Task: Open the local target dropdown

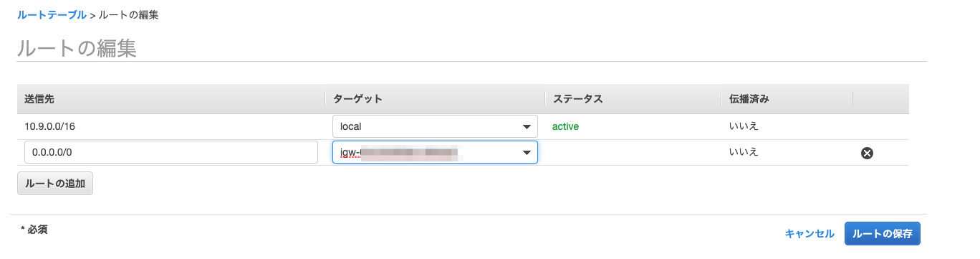Action: pyautogui.click(x=435, y=126)
